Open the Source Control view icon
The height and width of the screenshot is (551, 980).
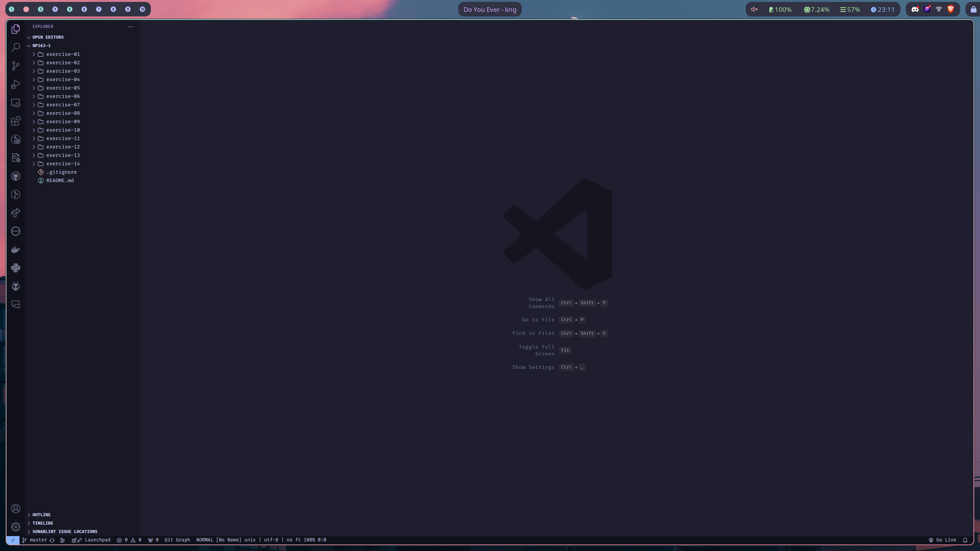click(x=16, y=66)
